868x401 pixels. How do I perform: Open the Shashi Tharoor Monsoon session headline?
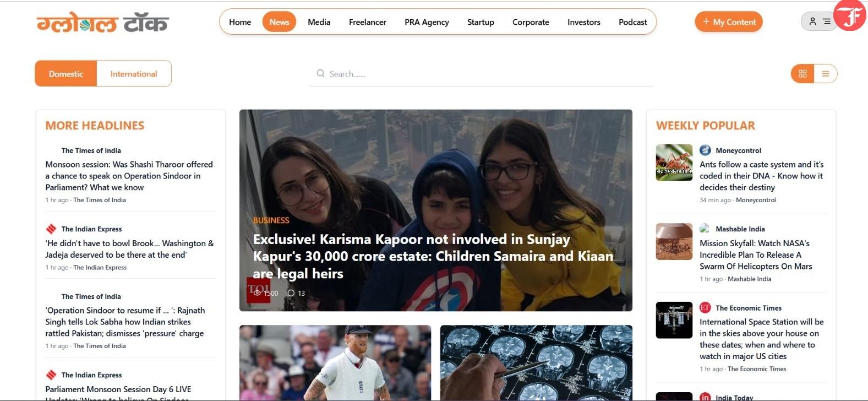[x=129, y=176]
